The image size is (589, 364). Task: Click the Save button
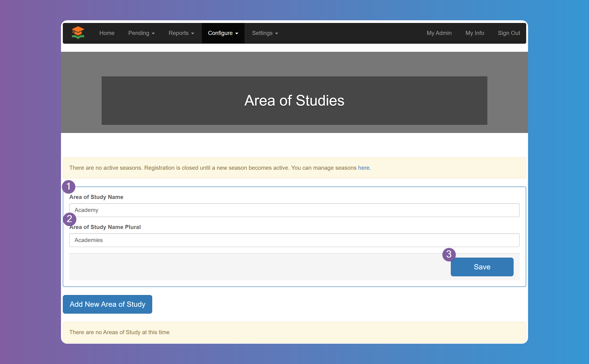[x=482, y=267]
